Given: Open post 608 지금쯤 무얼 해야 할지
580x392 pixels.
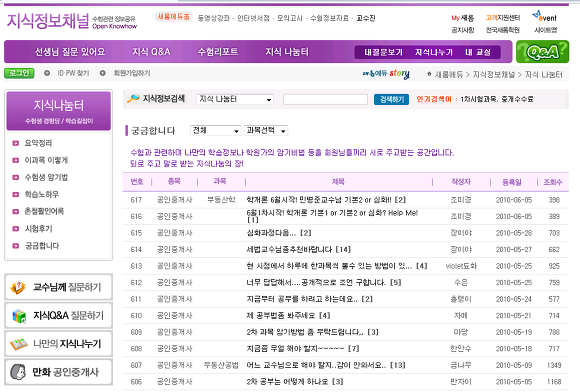Looking at the screenshot, I should pyautogui.click(x=303, y=348).
